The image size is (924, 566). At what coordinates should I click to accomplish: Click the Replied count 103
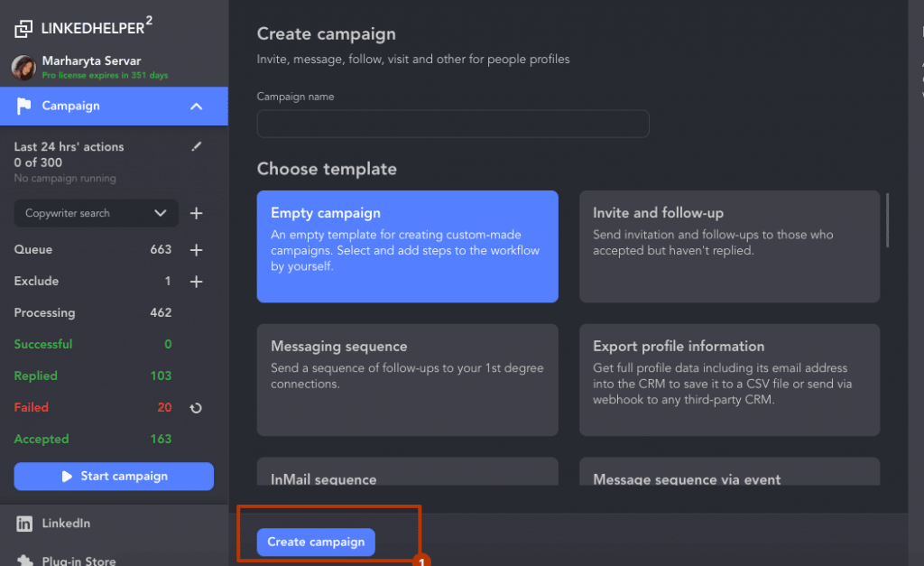[161, 376]
